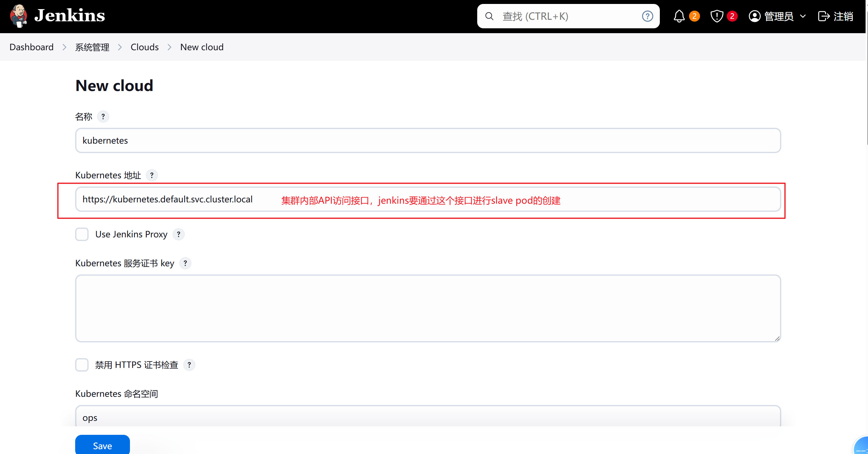The image size is (868, 454).
Task: Grab the certificate textarea resize handle
Action: pyautogui.click(x=777, y=338)
